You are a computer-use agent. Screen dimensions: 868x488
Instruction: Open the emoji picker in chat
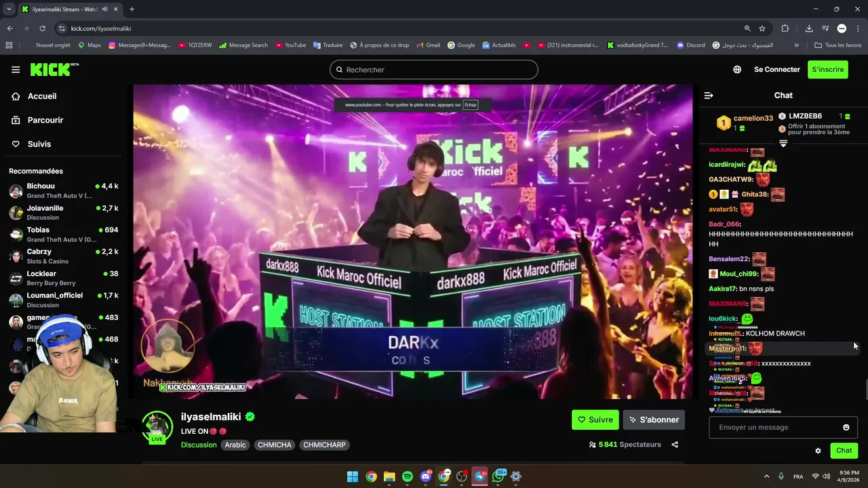pyautogui.click(x=846, y=427)
